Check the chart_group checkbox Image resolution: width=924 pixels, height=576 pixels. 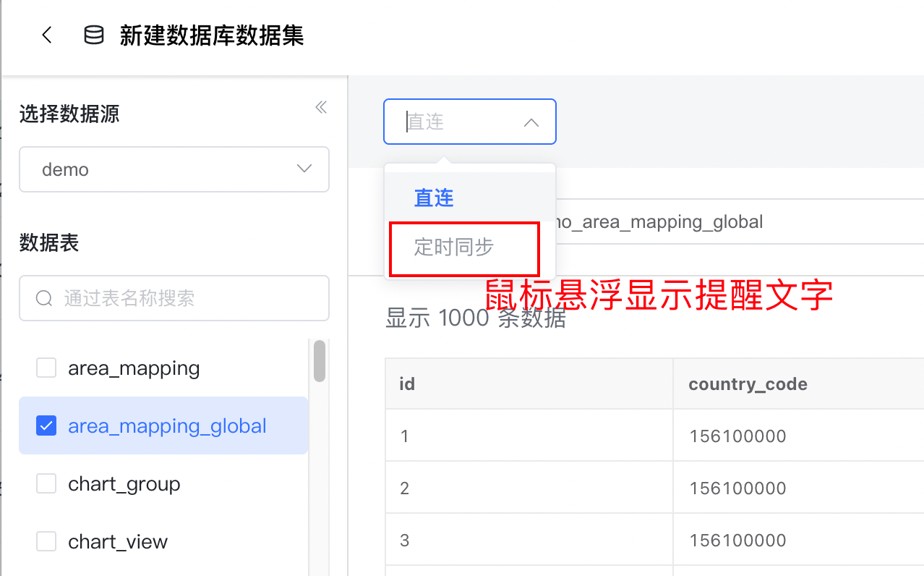pyautogui.click(x=46, y=483)
